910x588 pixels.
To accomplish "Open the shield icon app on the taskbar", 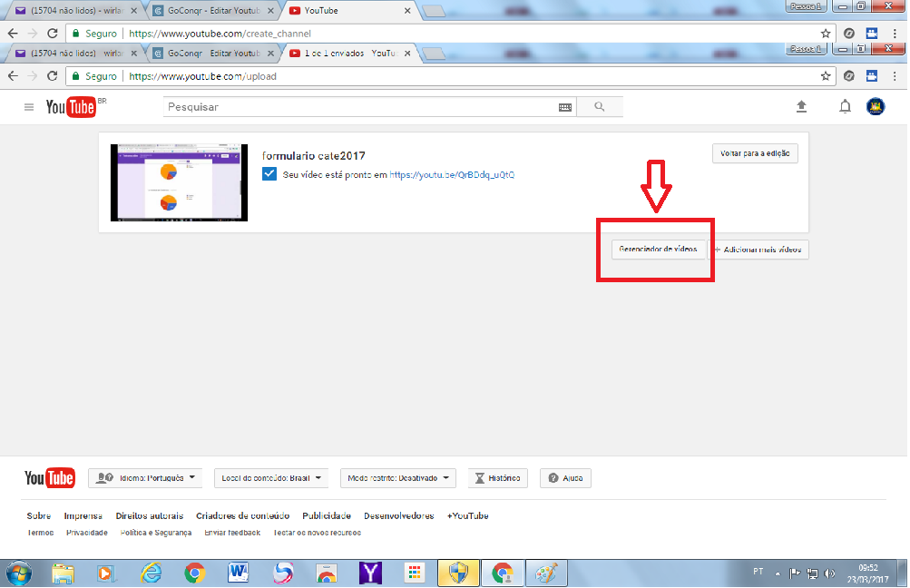I will pos(458,573).
